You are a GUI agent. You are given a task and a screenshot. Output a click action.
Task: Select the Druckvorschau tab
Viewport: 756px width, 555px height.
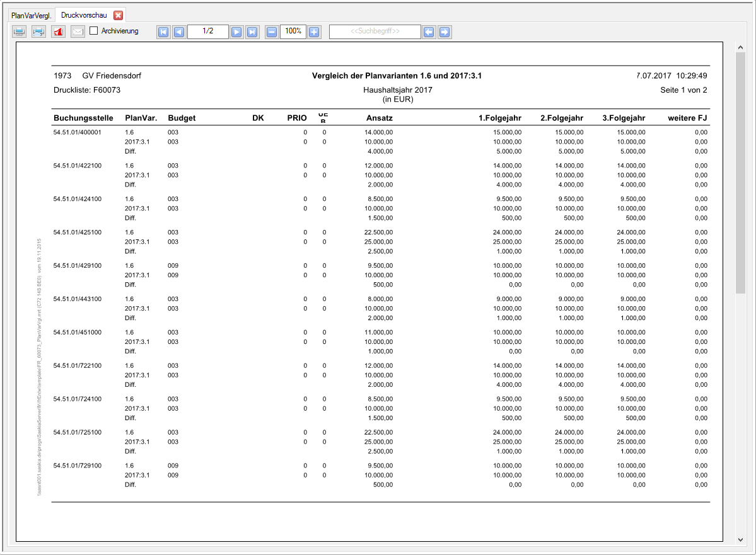[x=84, y=14]
